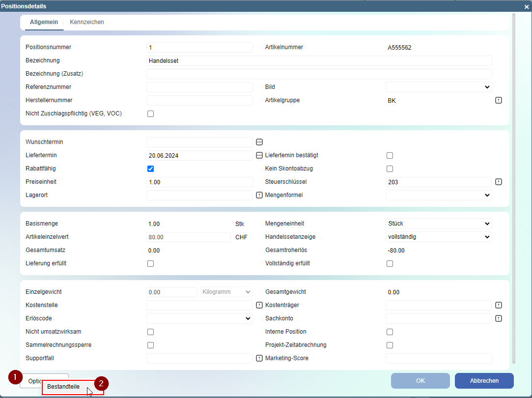The height and width of the screenshot is (398, 532).
Task: Open lookup icon beside Supportfall field
Action: [259, 358]
